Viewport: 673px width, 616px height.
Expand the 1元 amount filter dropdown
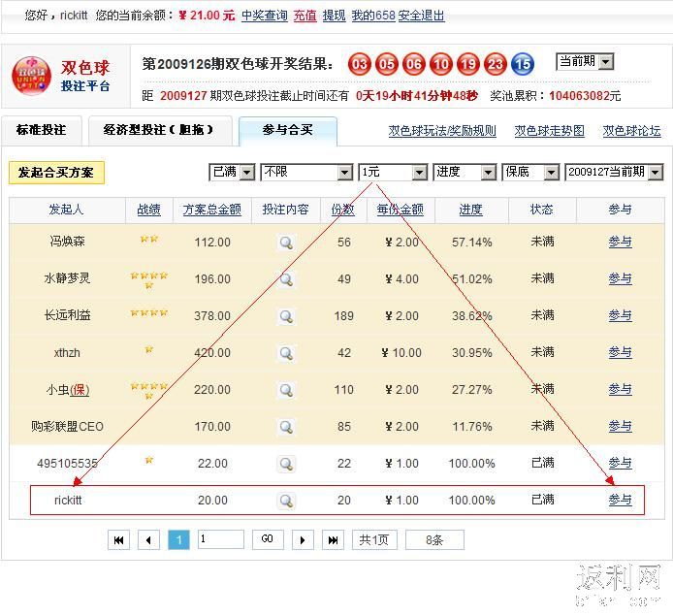tap(393, 172)
